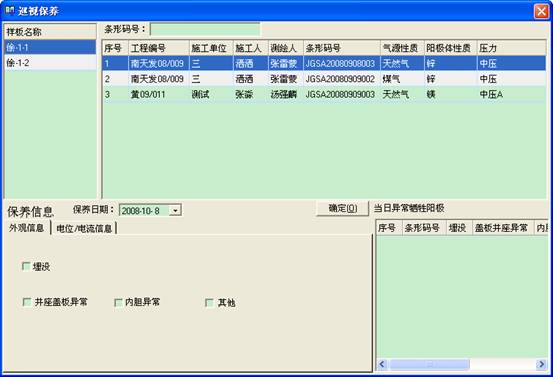Click into the 条形码号 input field

tap(205, 29)
